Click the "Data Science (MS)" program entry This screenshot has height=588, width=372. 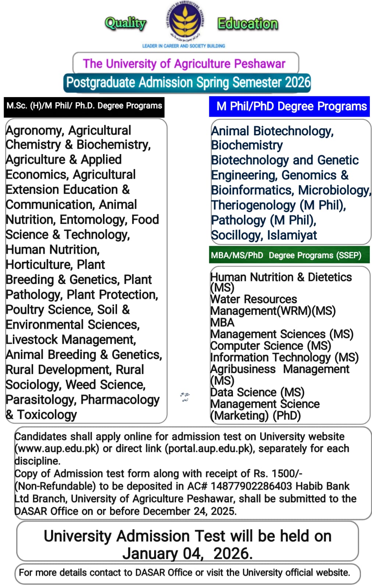257,392
